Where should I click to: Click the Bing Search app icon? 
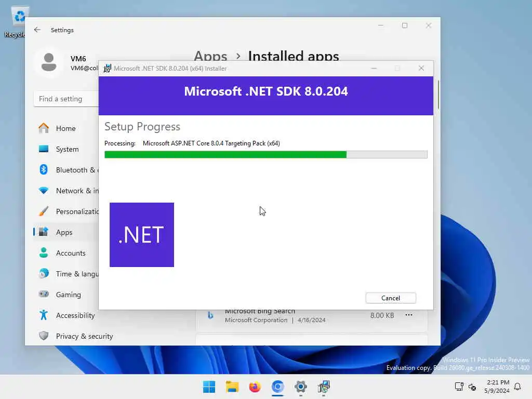point(210,315)
